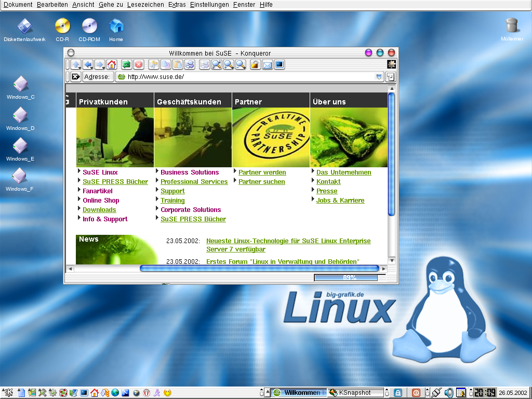
Task: Click the panel's life preserver help icon
Action: [x=63, y=393]
